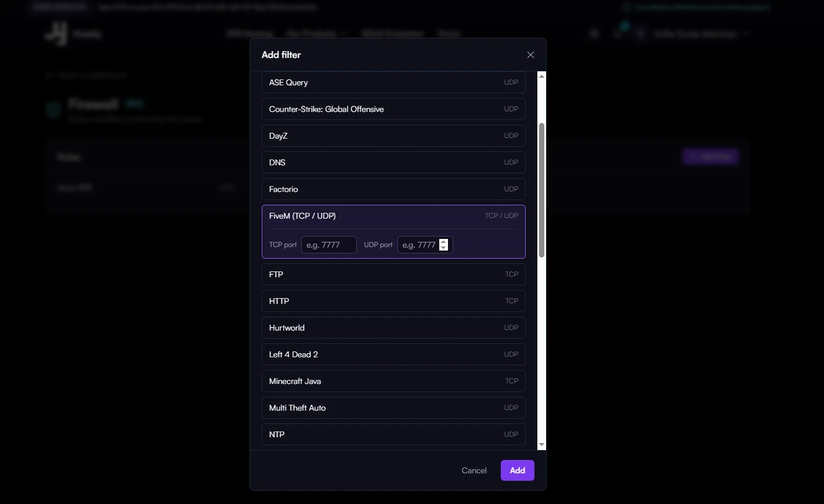Select the Multi Theft Auto filter

[393, 408]
